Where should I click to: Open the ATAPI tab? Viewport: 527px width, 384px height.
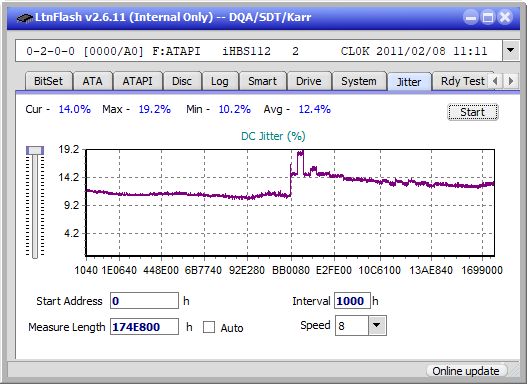click(x=137, y=81)
